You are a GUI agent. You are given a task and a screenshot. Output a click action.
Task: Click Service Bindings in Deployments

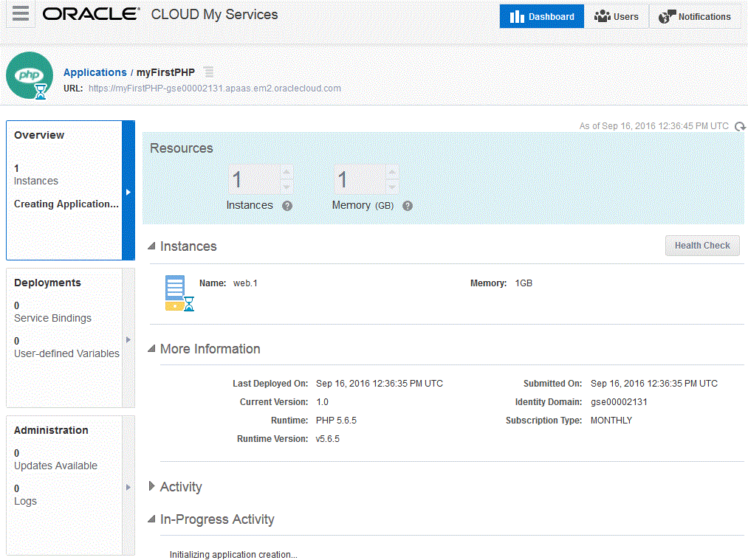click(x=52, y=318)
